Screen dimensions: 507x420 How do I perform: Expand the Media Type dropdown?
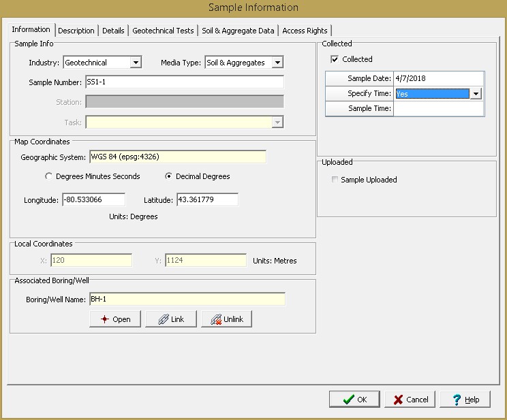[277, 63]
